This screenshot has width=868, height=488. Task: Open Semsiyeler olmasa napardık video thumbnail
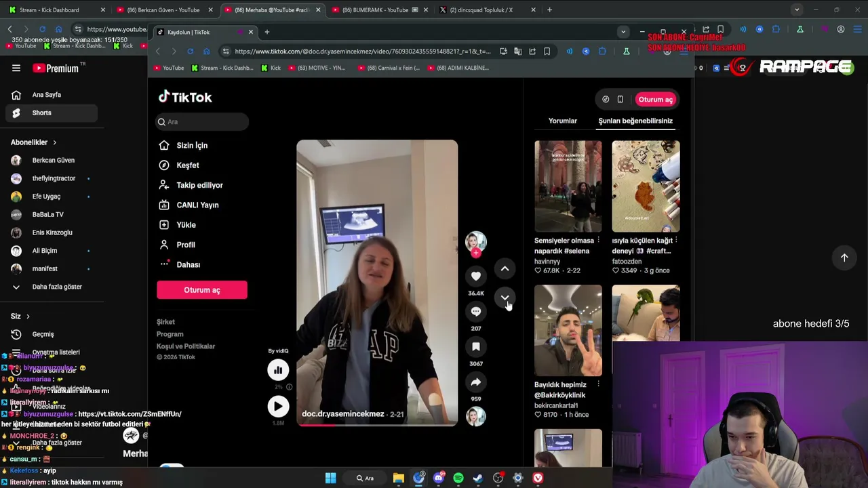568,186
